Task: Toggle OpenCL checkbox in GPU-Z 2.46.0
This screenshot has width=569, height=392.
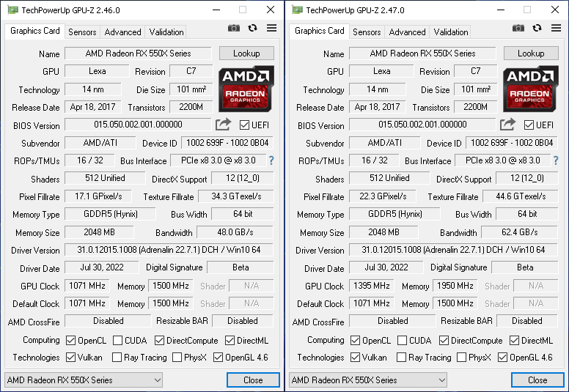Action: click(71, 341)
